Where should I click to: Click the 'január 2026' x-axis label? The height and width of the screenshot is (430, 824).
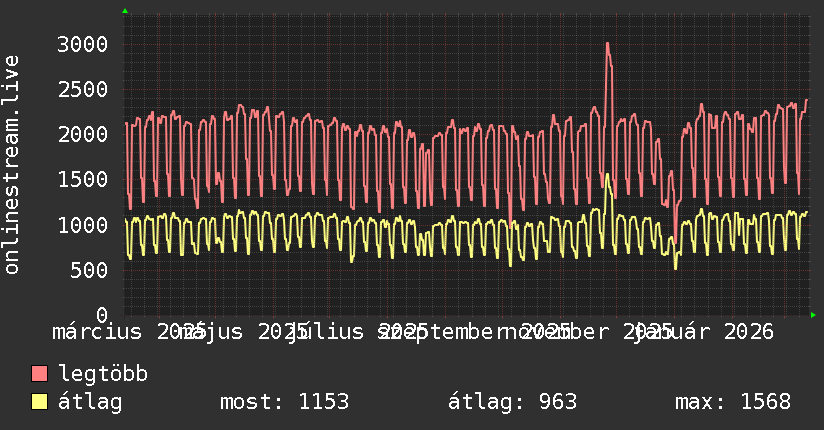coord(702,332)
